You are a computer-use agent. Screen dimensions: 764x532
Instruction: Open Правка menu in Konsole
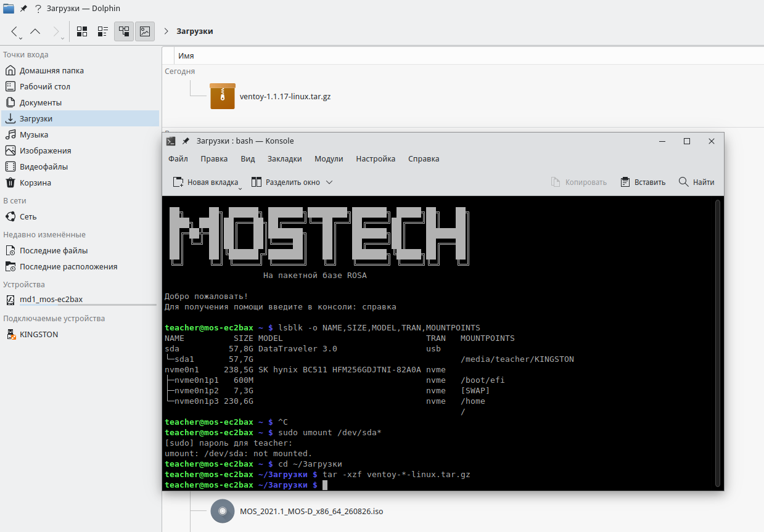[214, 158]
